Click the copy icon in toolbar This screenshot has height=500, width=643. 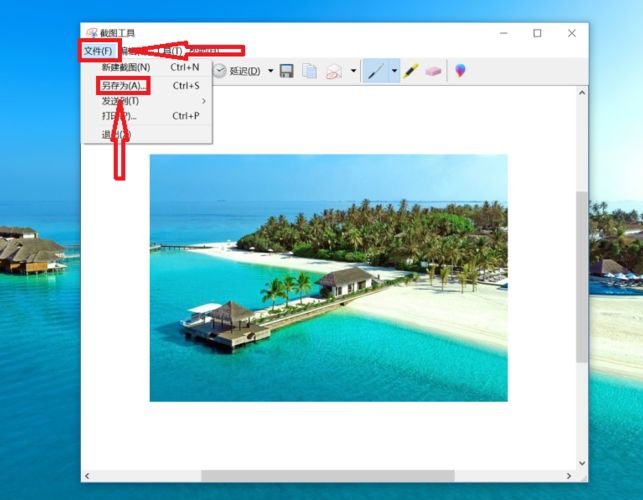click(x=310, y=71)
